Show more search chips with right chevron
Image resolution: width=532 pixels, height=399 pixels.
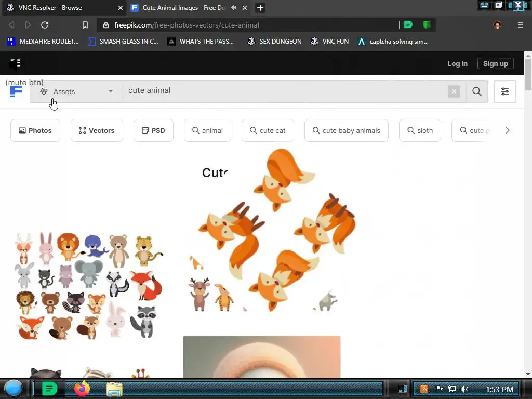507,130
